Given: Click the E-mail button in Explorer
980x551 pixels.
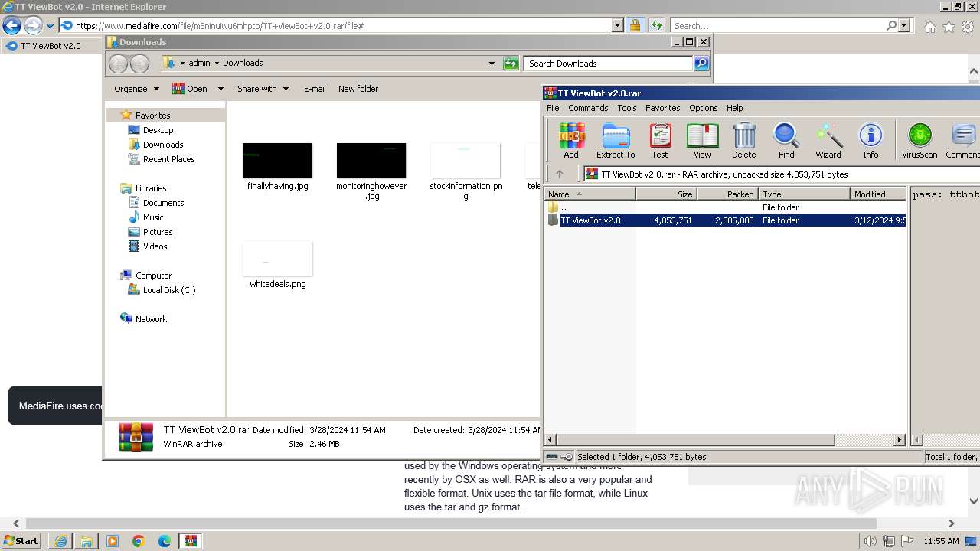Looking at the screenshot, I should point(315,89).
